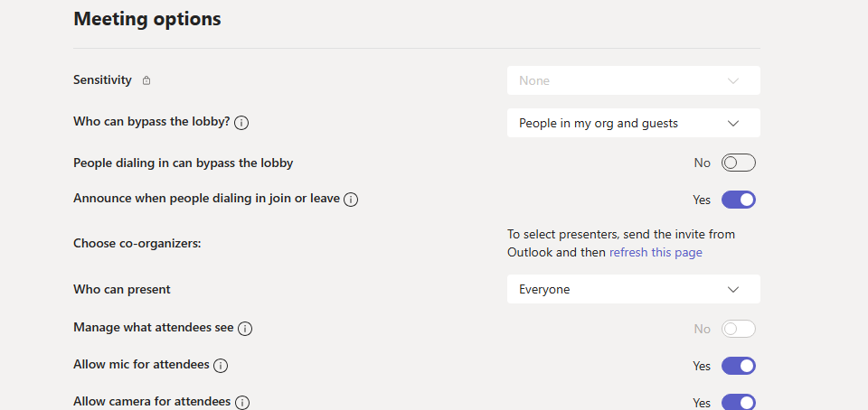Click info icon next to Manage what attendees see

pos(245,329)
